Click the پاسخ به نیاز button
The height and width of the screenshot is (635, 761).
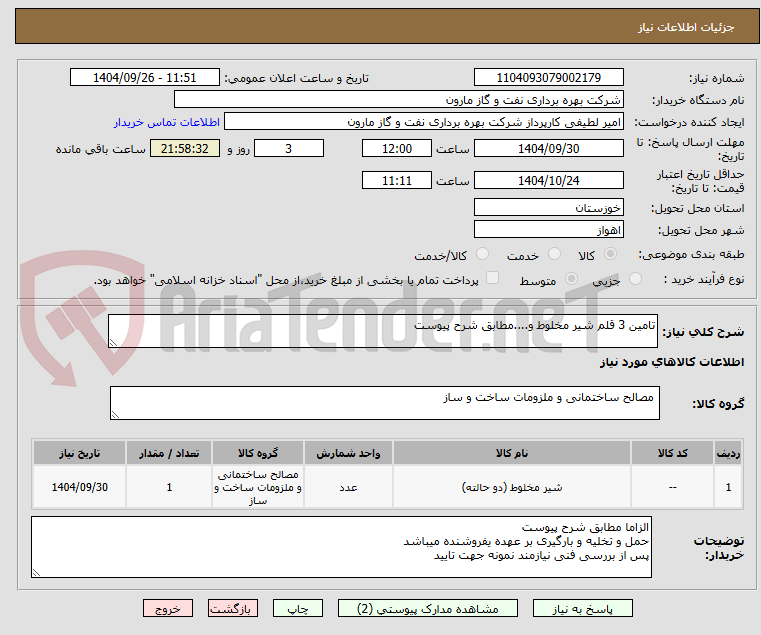pos(582,608)
